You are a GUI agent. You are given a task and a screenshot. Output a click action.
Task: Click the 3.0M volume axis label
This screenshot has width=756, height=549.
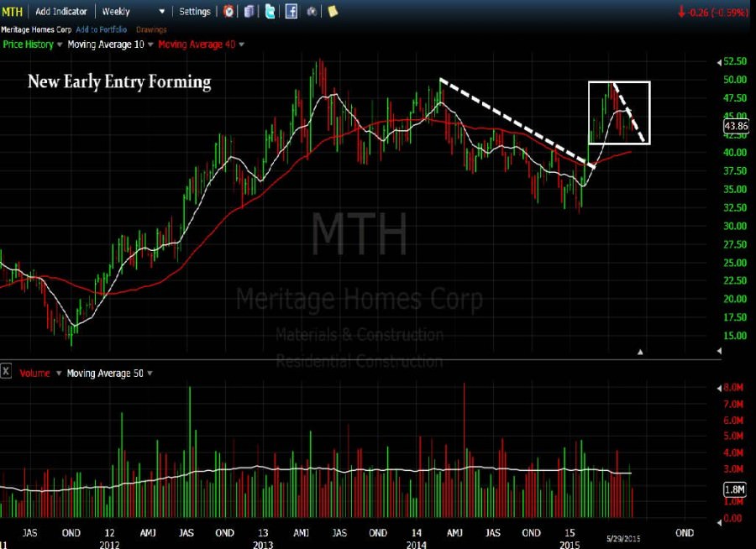click(x=733, y=468)
